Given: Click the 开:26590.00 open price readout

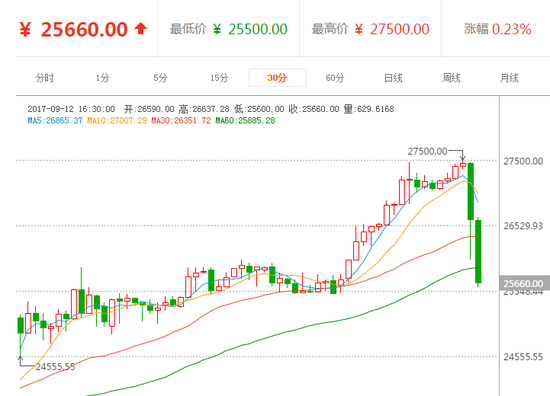Looking at the screenshot, I should [x=149, y=109].
